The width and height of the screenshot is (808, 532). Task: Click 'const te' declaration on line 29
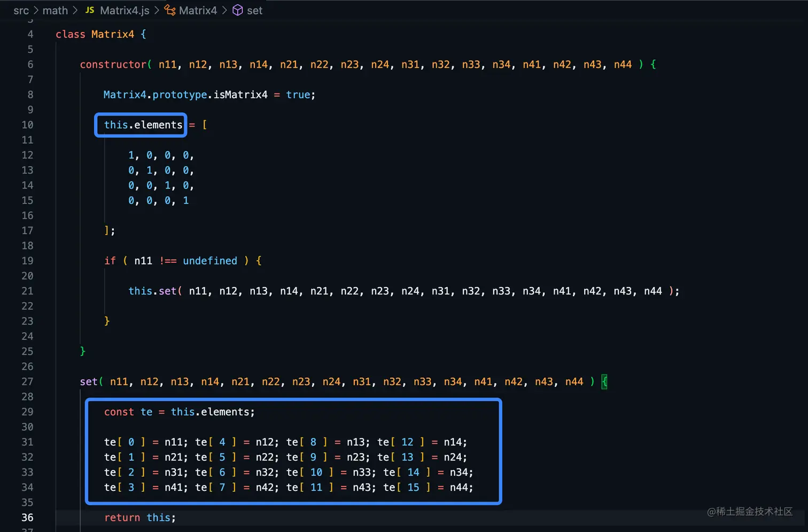[x=128, y=412]
